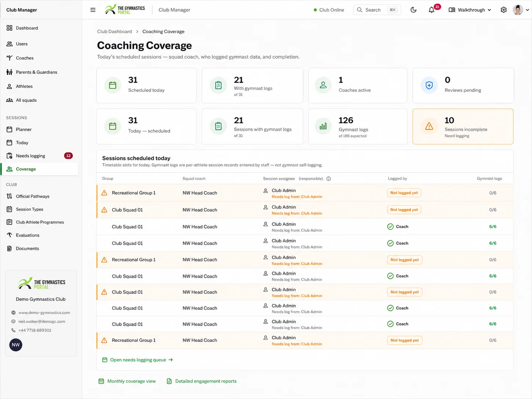Toggle the hamburger sidebar menu icon
This screenshot has height=399, width=532.
coord(93,10)
